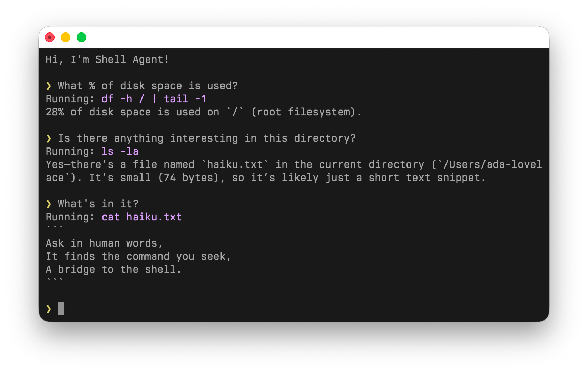Click the yellow prompt chevron before disk space question
This screenshot has width=588, height=373.
[x=49, y=86]
